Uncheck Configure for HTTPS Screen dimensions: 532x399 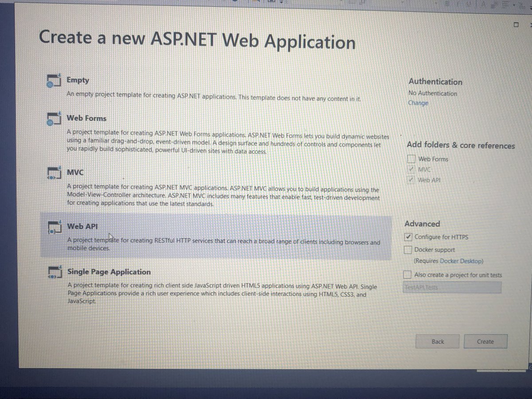point(408,237)
